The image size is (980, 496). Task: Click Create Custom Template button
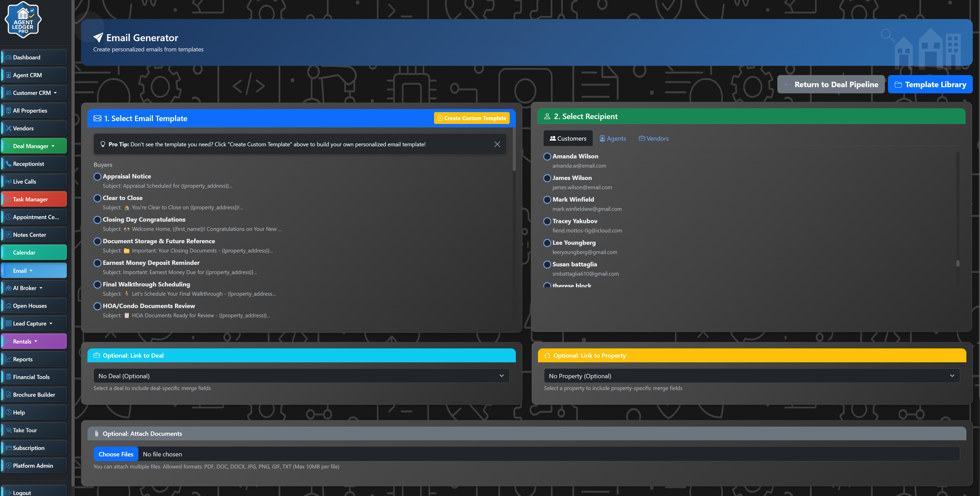471,118
